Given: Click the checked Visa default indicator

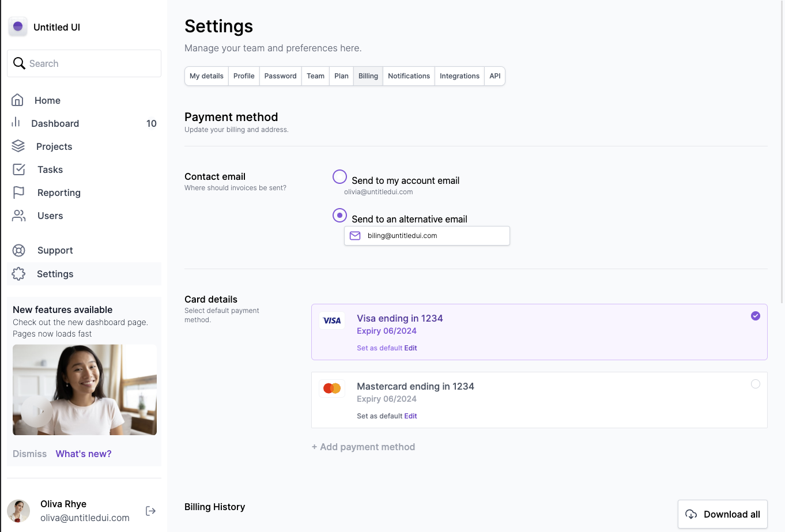Looking at the screenshot, I should pos(756,316).
